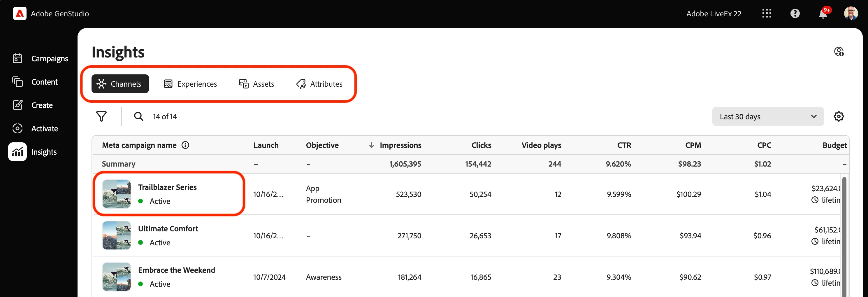
Task: Switch to the Attributes tab
Action: click(x=319, y=84)
